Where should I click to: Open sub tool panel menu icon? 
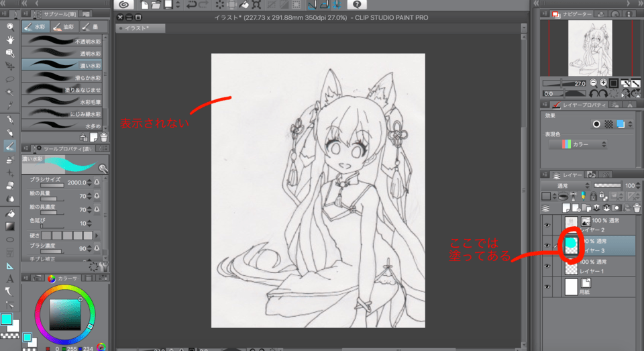click(26, 14)
